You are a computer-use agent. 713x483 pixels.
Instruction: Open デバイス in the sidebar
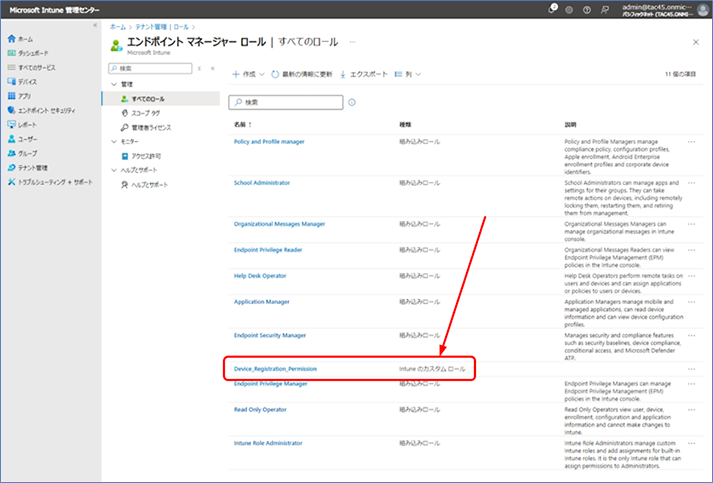[22, 82]
